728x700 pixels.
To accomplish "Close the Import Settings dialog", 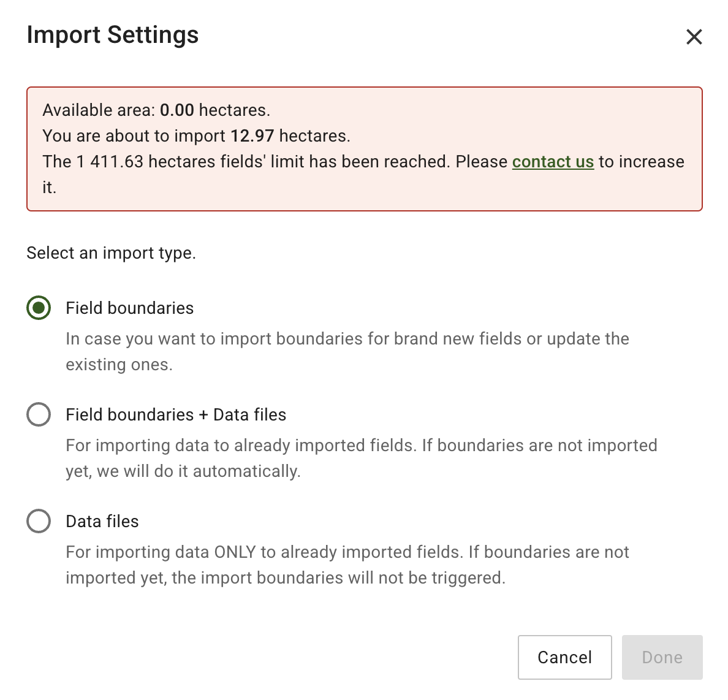I will 694,37.
